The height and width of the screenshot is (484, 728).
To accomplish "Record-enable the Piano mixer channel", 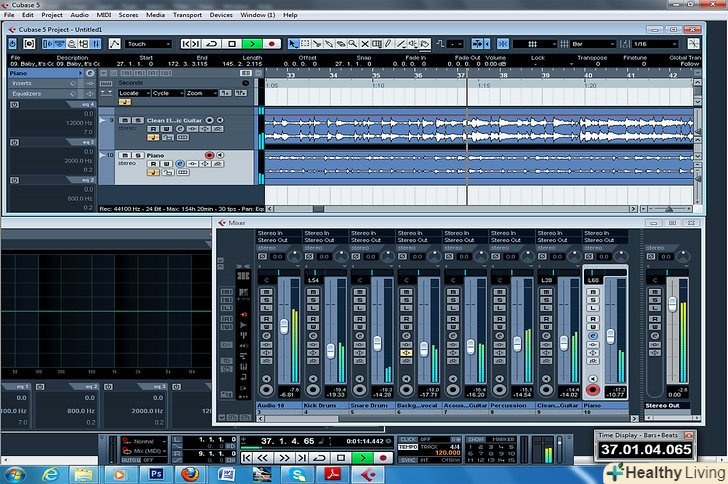I will point(593,389).
